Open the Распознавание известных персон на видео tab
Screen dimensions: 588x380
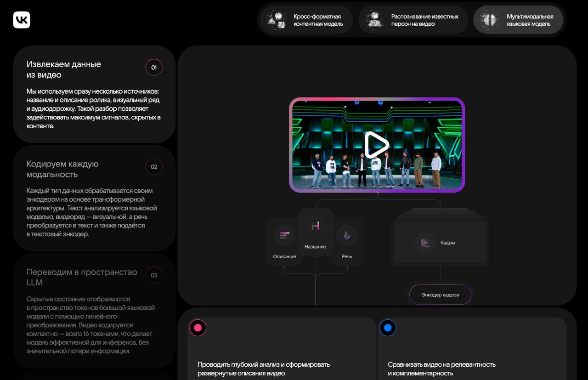tap(413, 20)
